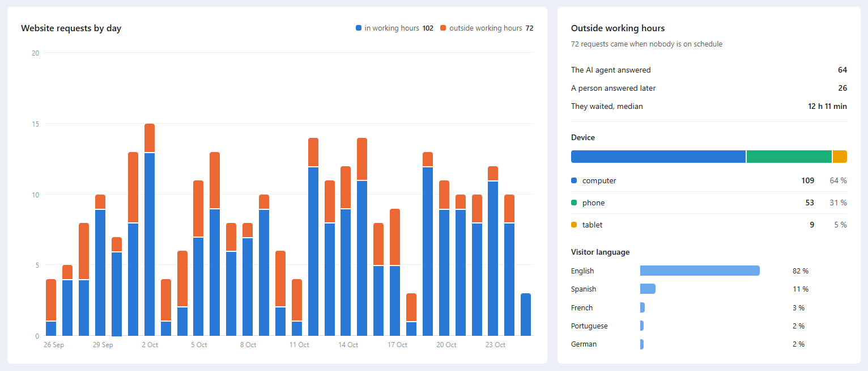Click the 'Device' section heading
Viewport: 868px width, 371px height.
[583, 137]
